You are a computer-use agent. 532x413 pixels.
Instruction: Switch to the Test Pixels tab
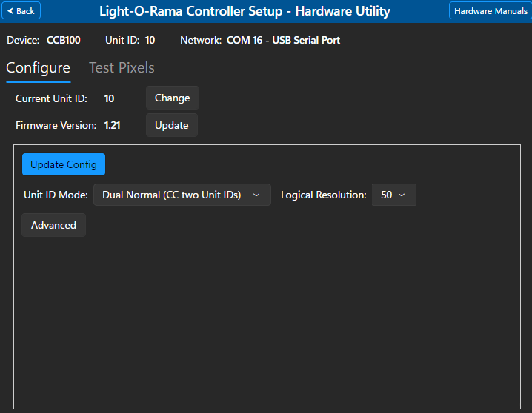122,68
